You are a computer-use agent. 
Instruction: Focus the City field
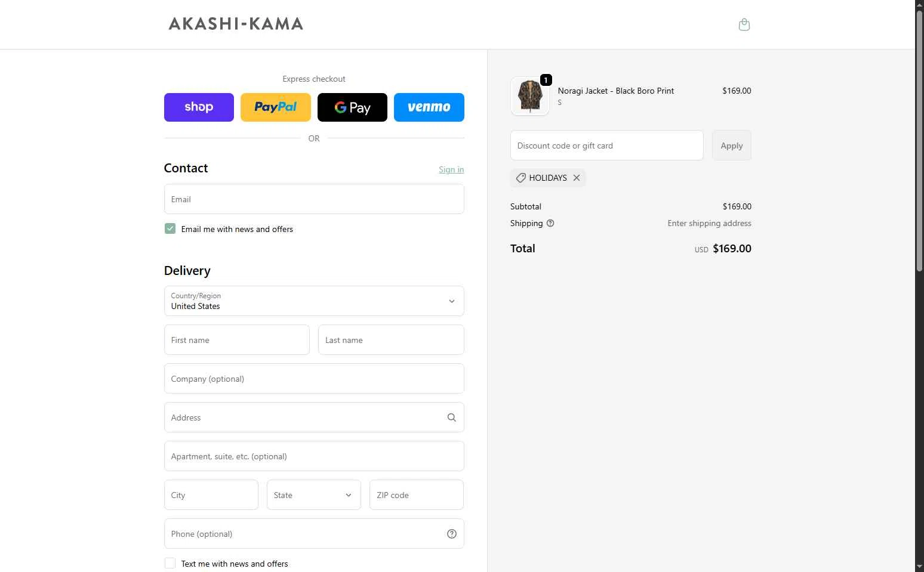211,495
